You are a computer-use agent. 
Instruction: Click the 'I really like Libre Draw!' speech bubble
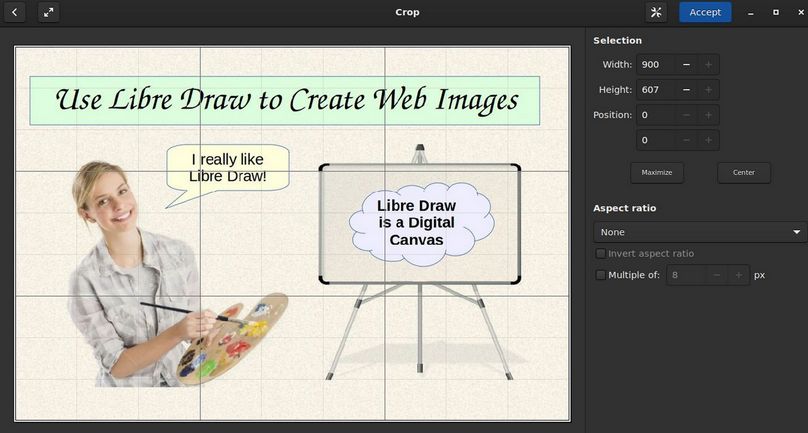coord(227,168)
